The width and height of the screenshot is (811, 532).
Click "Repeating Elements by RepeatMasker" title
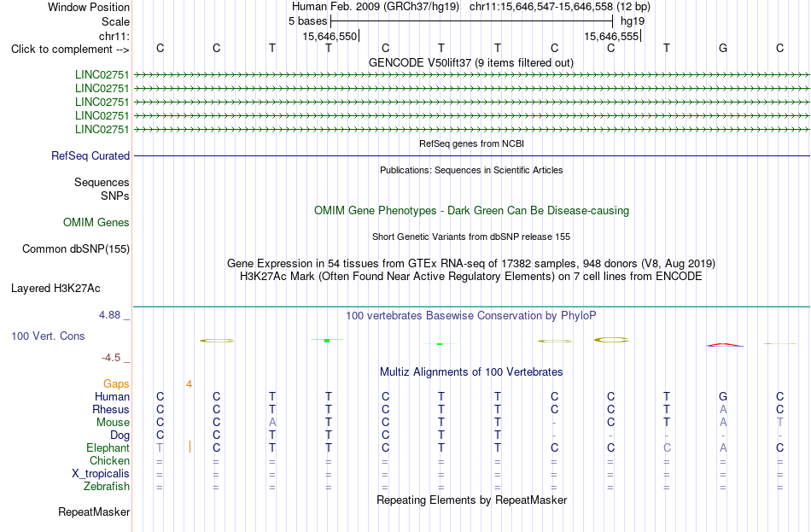tap(471, 500)
